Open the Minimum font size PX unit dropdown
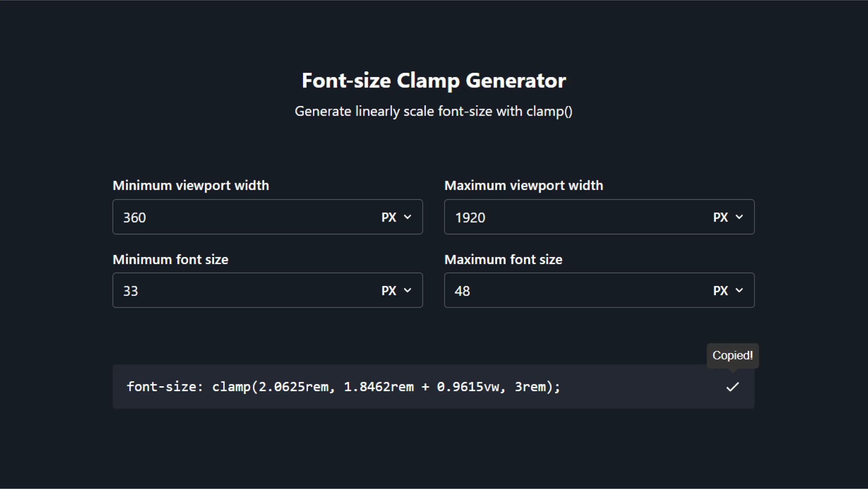 [397, 291]
